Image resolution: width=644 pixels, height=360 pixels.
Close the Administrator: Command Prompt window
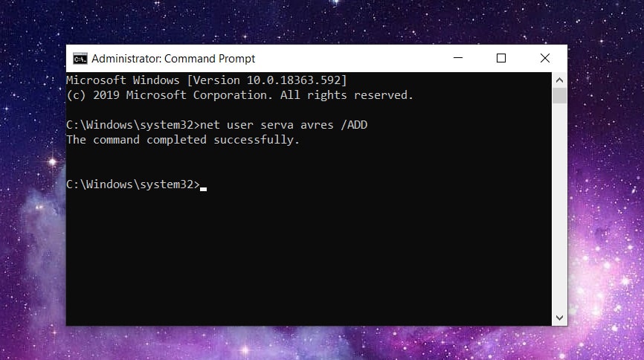pyautogui.click(x=545, y=58)
